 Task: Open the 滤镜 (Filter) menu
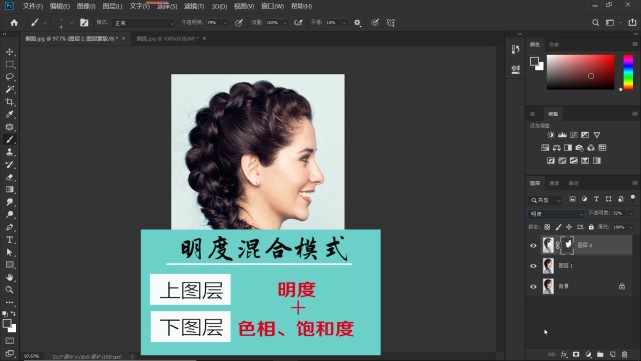pyautogui.click(x=194, y=6)
